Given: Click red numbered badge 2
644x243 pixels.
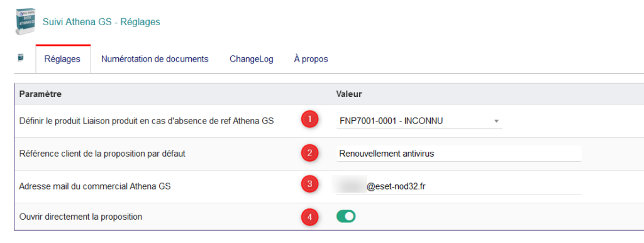Looking at the screenshot, I should pos(310,154).
